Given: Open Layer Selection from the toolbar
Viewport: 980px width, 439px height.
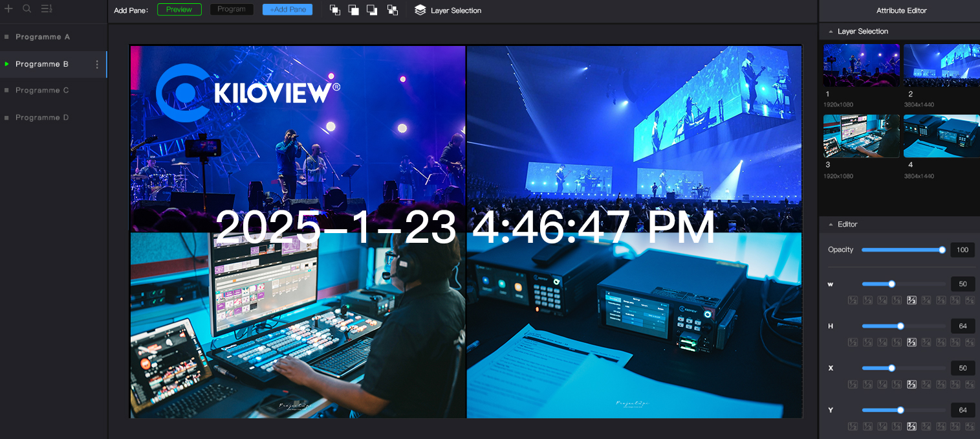Looking at the screenshot, I should [x=448, y=10].
